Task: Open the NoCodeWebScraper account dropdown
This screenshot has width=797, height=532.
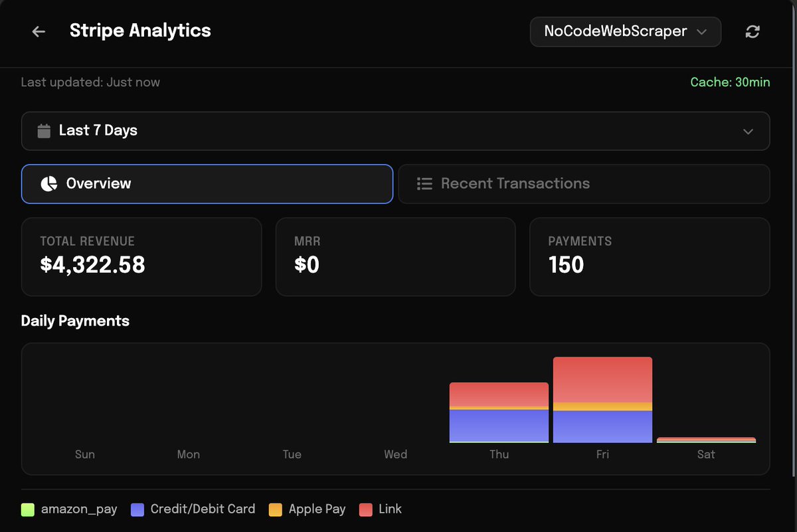Action: pos(626,31)
